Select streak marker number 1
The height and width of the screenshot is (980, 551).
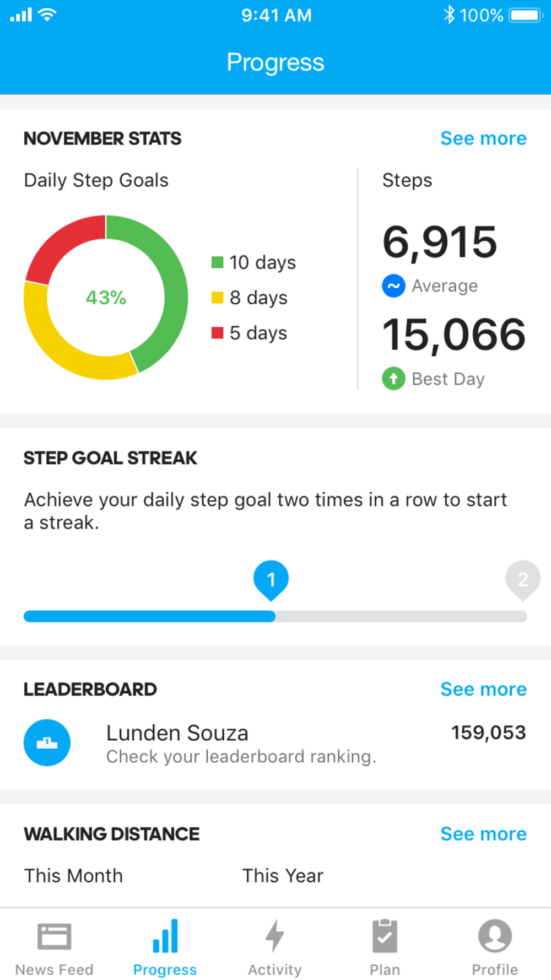point(271,580)
